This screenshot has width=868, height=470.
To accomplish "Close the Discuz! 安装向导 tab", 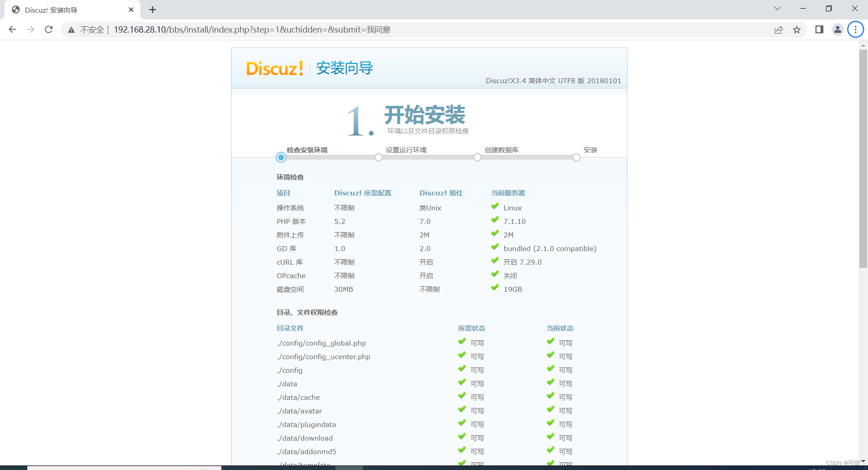I will click(131, 9).
